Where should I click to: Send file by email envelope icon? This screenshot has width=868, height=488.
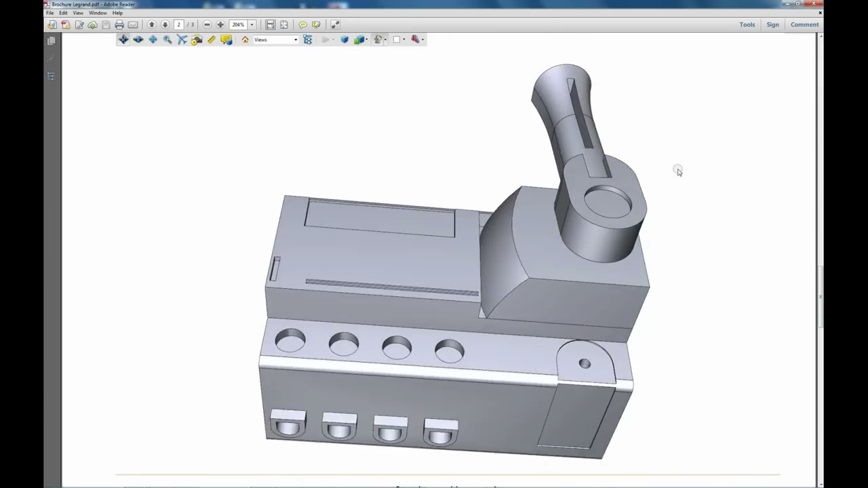tap(133, 24)
